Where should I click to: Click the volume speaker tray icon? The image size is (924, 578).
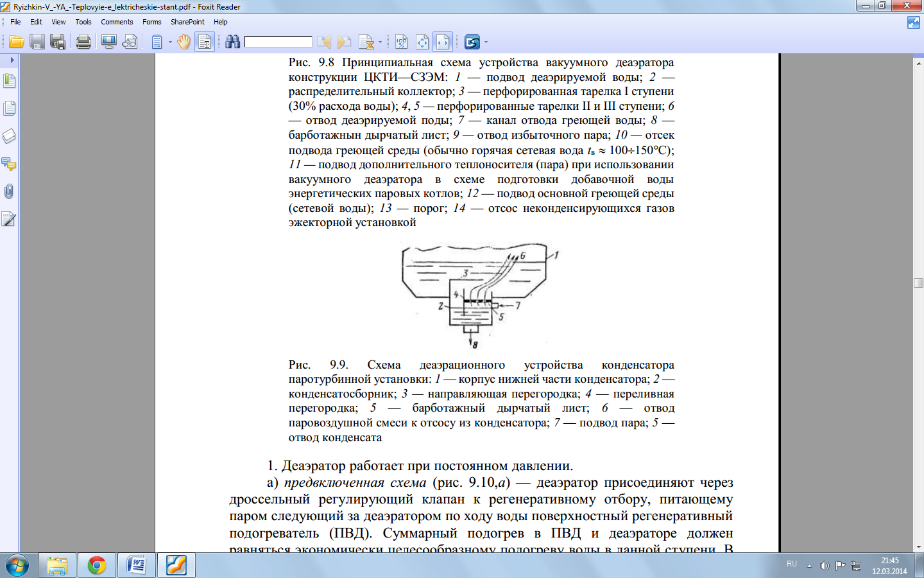(825, 566)
